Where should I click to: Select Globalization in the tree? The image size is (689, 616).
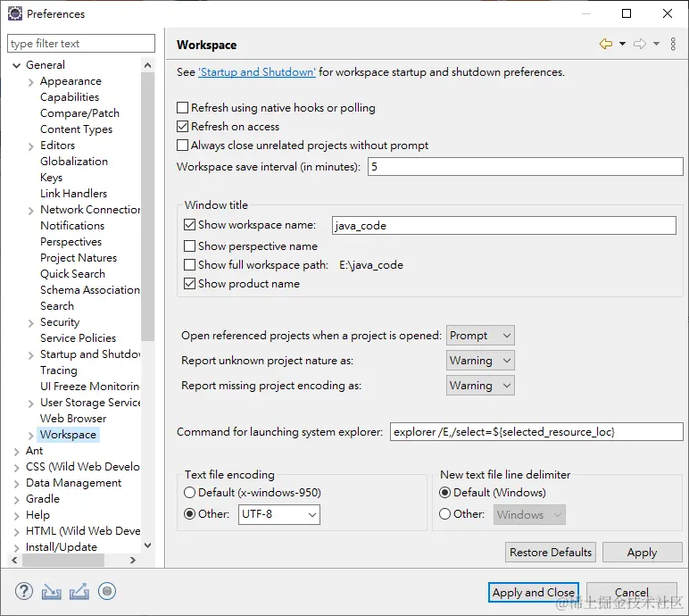pyautogui.click(x=74, y=162)
